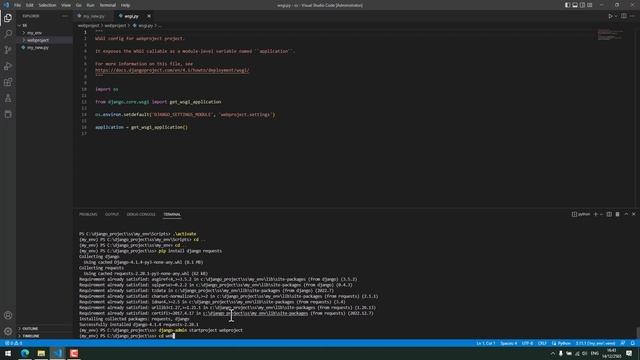Click the editor minimap
Screen dimensions: 640x360
611,35
